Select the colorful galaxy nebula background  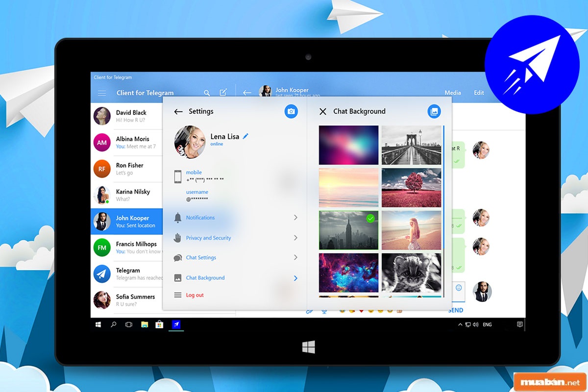point(348,273)
